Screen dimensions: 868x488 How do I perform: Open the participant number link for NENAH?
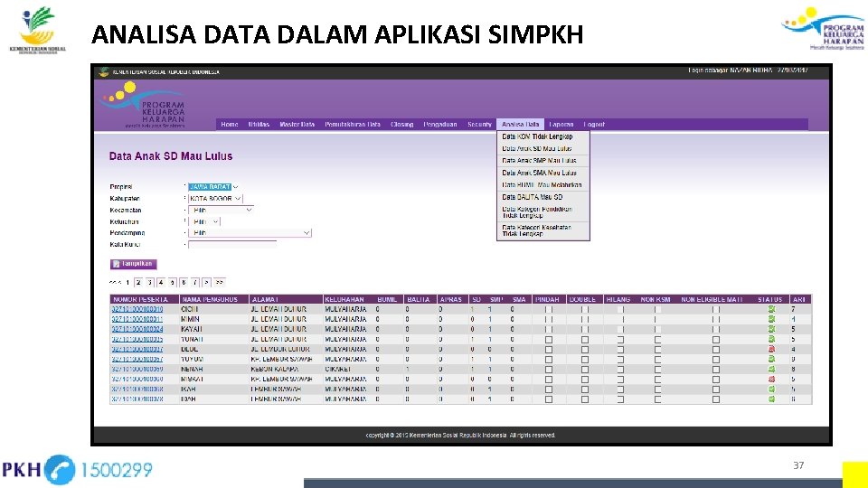point(137,369)
